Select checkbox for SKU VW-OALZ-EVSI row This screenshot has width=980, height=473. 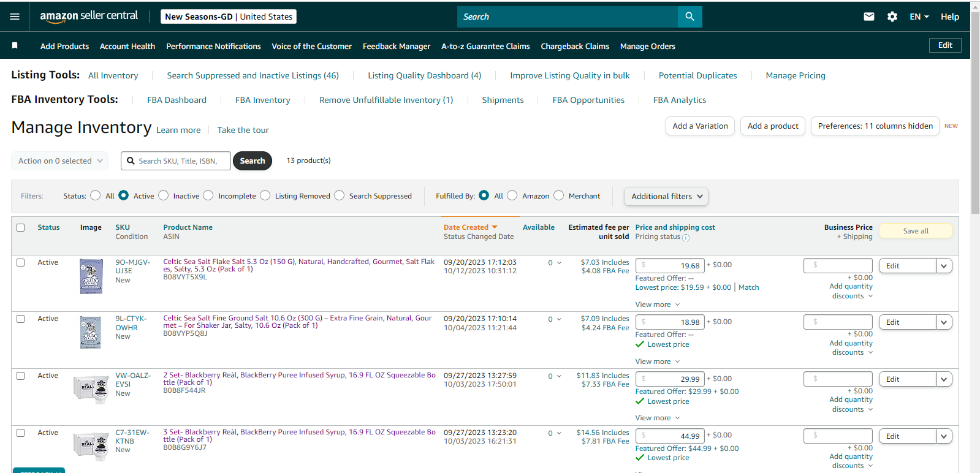point(21,376)
